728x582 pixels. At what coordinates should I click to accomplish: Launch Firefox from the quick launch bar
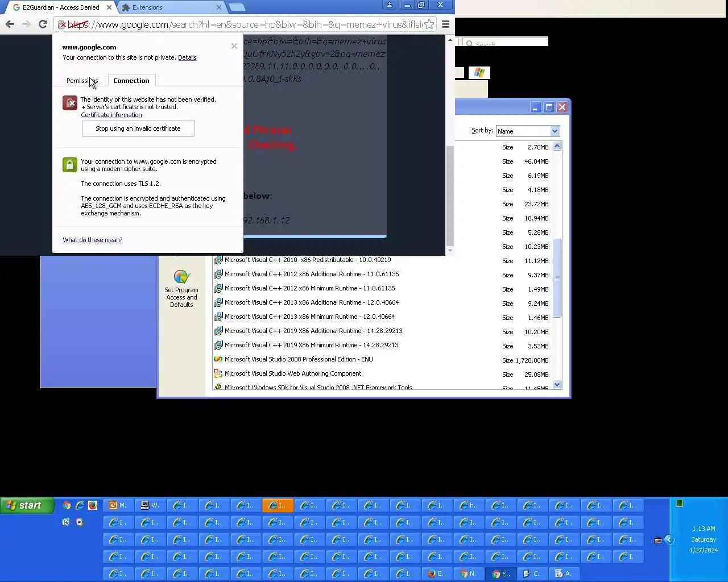click(93, 505)
